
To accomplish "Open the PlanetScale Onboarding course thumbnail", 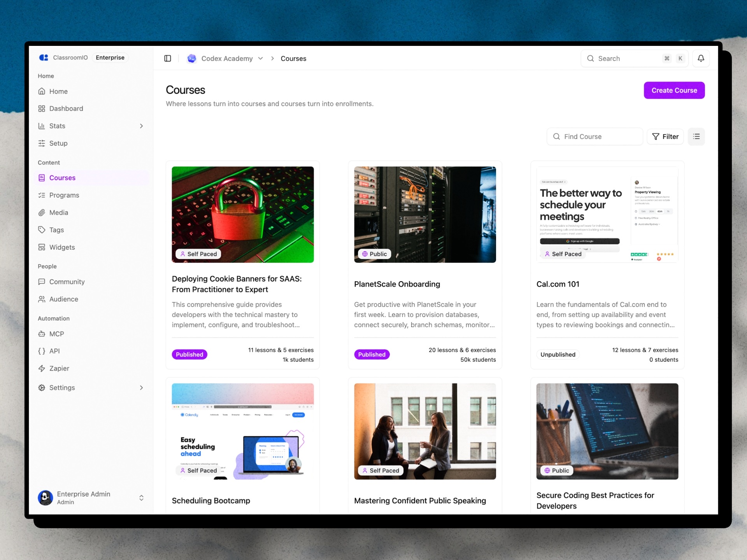I will tap(425, 215).
